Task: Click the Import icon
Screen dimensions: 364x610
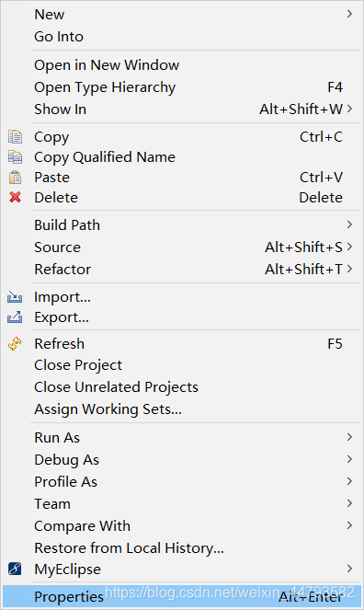Action: pyautogui.click(x=15, y=297)
